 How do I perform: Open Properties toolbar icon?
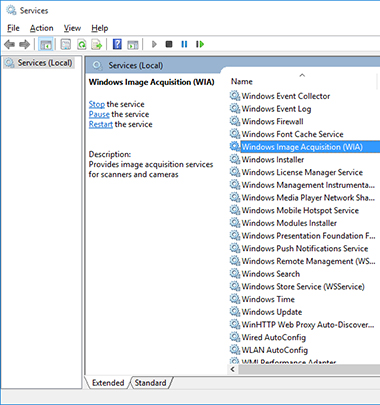[66, 44]
